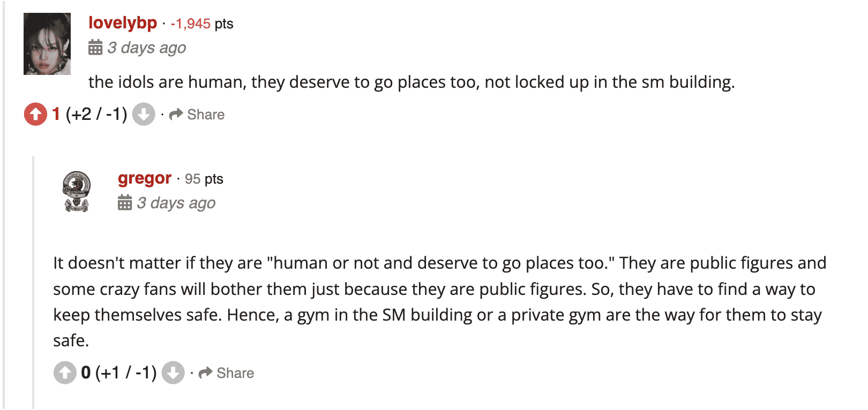Click the vote tally '0 (+1 / -1)' text
Image resolution: width=868 pixels, height=410 pixels.
click(x=119, y=373)
